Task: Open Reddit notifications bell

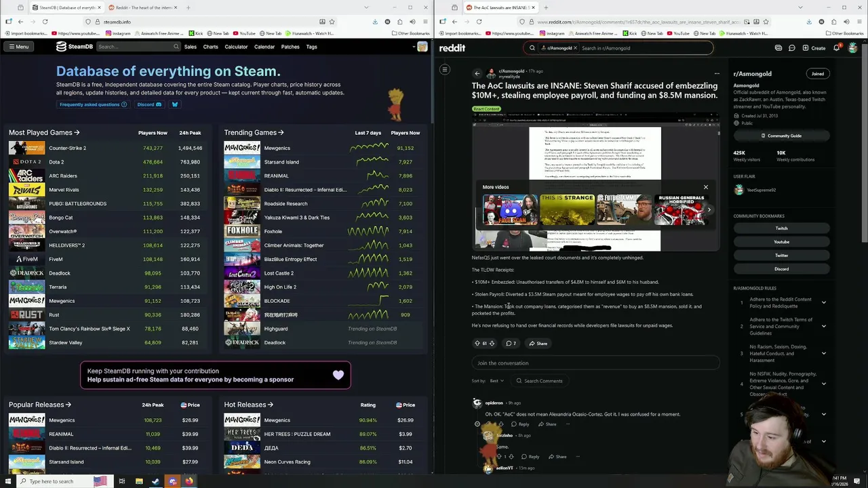Action: (x=837, y=48)
